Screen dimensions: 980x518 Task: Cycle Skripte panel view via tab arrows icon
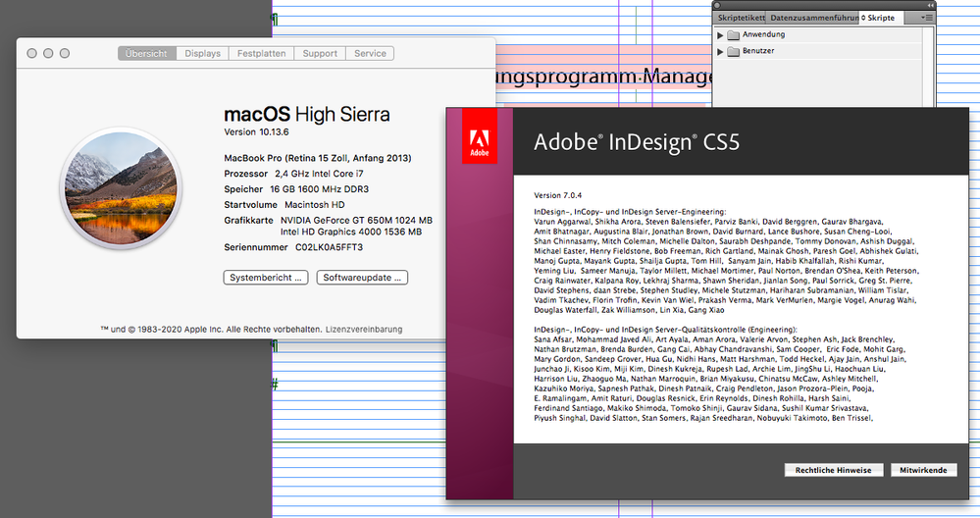(863, 18)
